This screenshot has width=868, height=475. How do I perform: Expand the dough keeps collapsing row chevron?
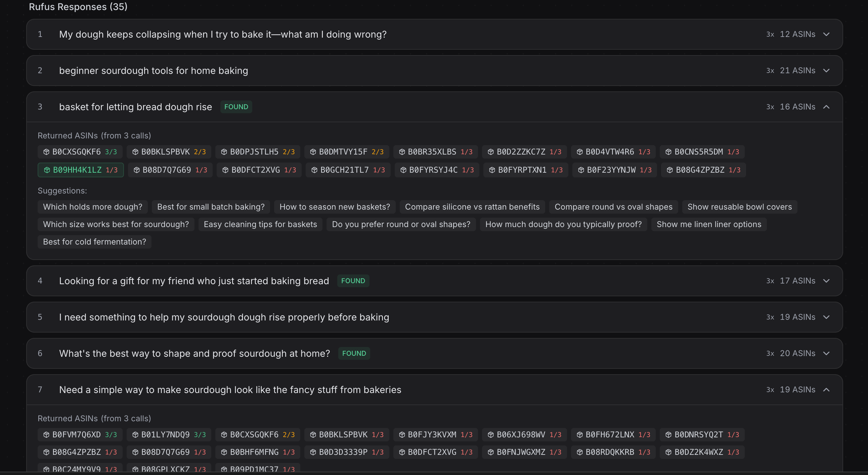pyautogui.click(x=826, y=34)
